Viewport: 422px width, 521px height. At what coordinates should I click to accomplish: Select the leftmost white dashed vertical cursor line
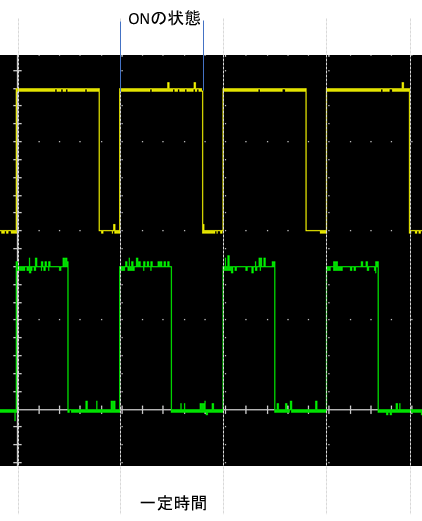(x=18, y=260)
